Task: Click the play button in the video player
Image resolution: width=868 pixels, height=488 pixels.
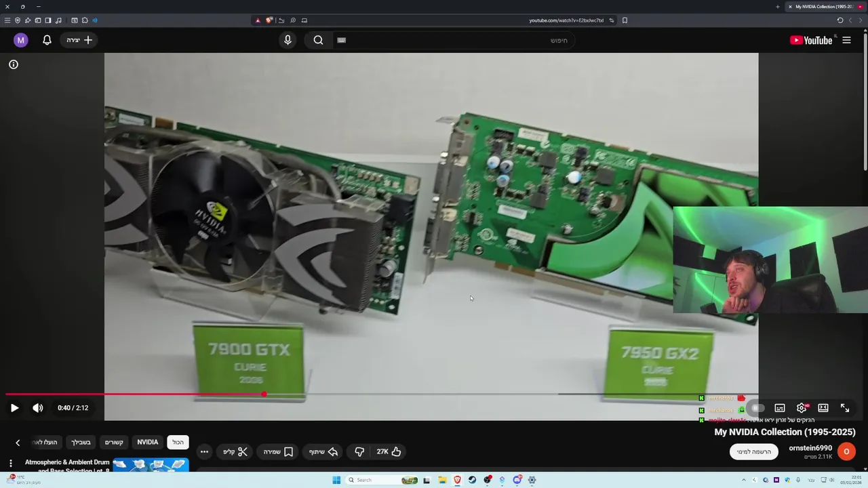Action: (x=14, y=408)
